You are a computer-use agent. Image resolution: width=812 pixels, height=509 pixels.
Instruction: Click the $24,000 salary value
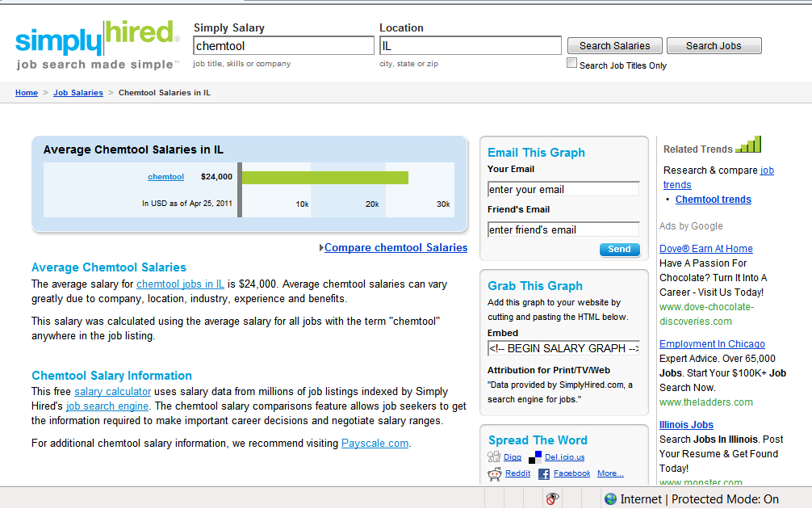(x=216, y=177)
